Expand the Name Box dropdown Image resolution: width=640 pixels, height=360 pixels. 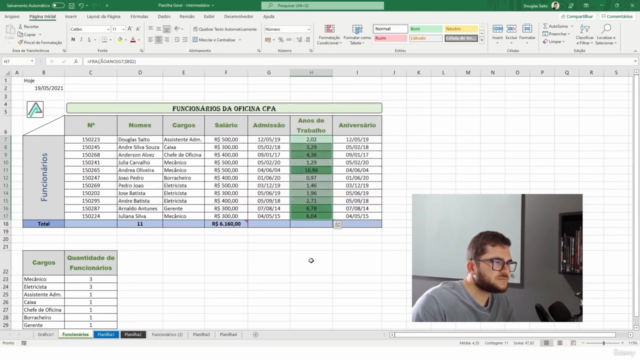[x=32, y=61]
